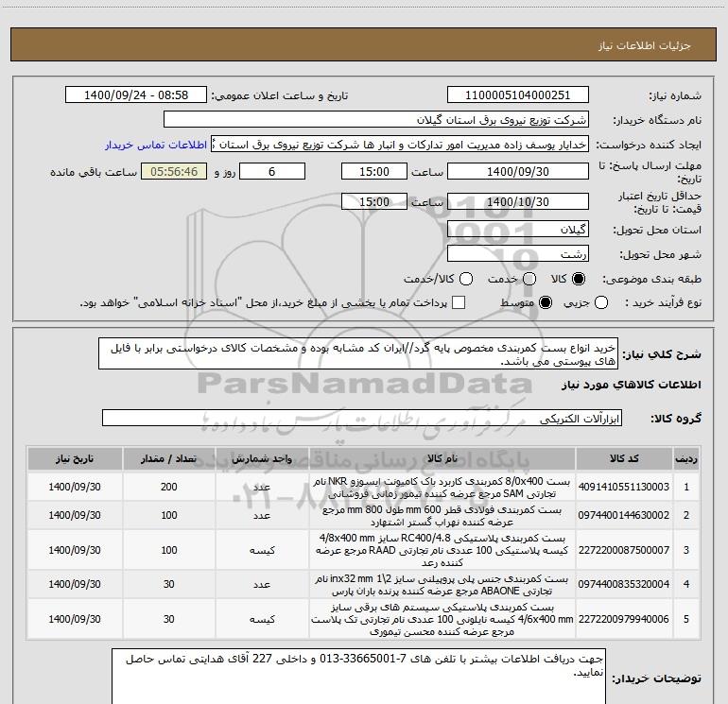Click unit کیسه in row 3
Viewport: 728px width, 704px height.
coord(262,550)
